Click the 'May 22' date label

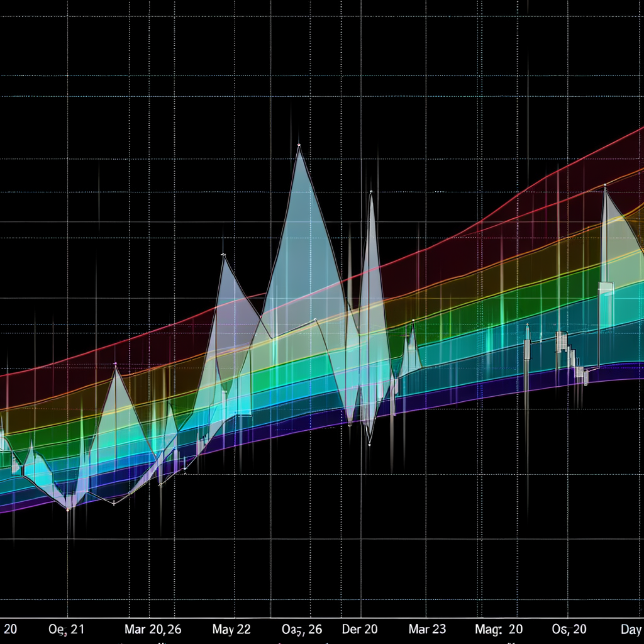[231, 629]
